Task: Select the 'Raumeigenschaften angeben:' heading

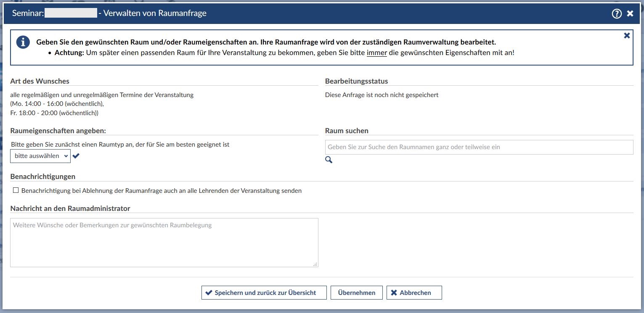Action: coord(58,131)
